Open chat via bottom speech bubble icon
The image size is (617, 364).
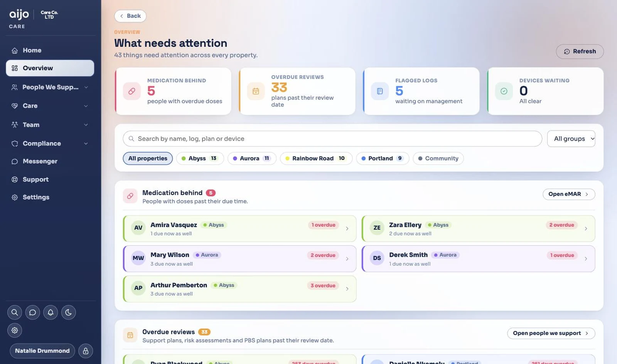(32, 312)
